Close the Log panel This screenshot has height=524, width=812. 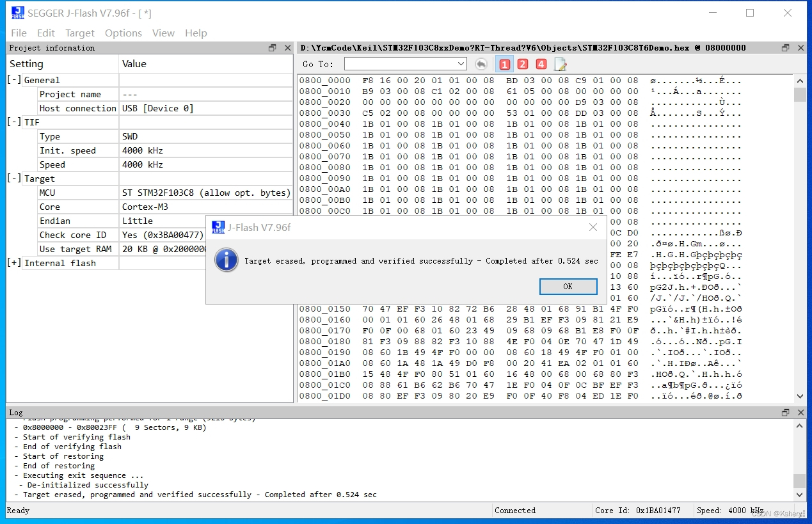800,413
